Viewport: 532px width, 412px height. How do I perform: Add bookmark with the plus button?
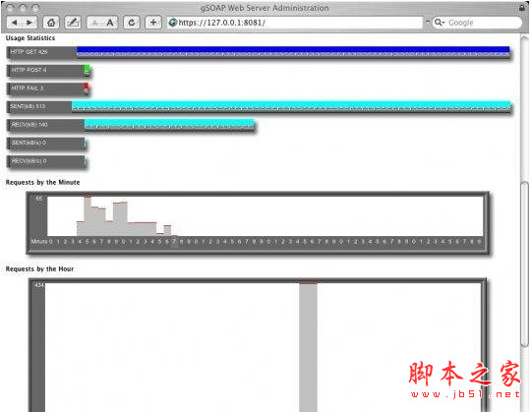(153, 23)
